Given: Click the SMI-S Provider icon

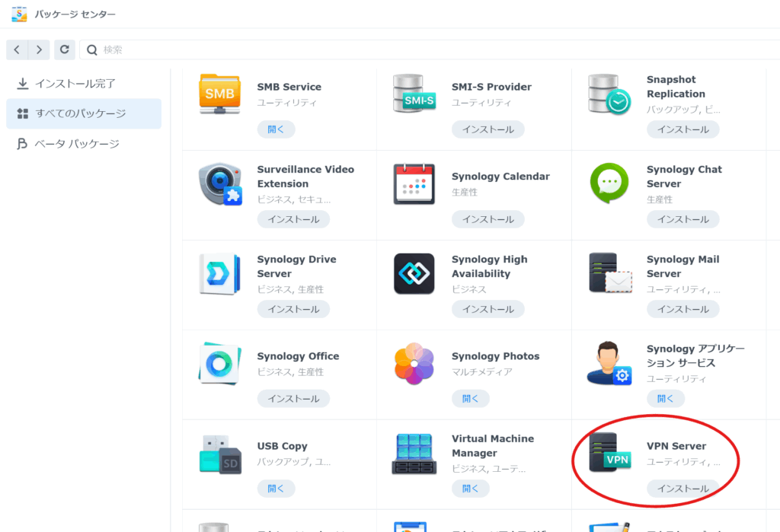Looking at the screenshot, I should (x=414, y=94).
